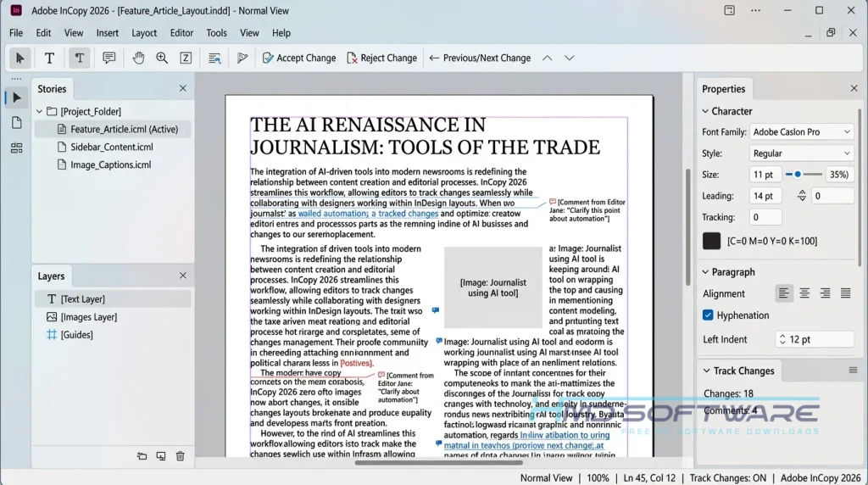The image size is (868, 485).
Task: Click the text lines pencil icon
Action: coord(214,59)
